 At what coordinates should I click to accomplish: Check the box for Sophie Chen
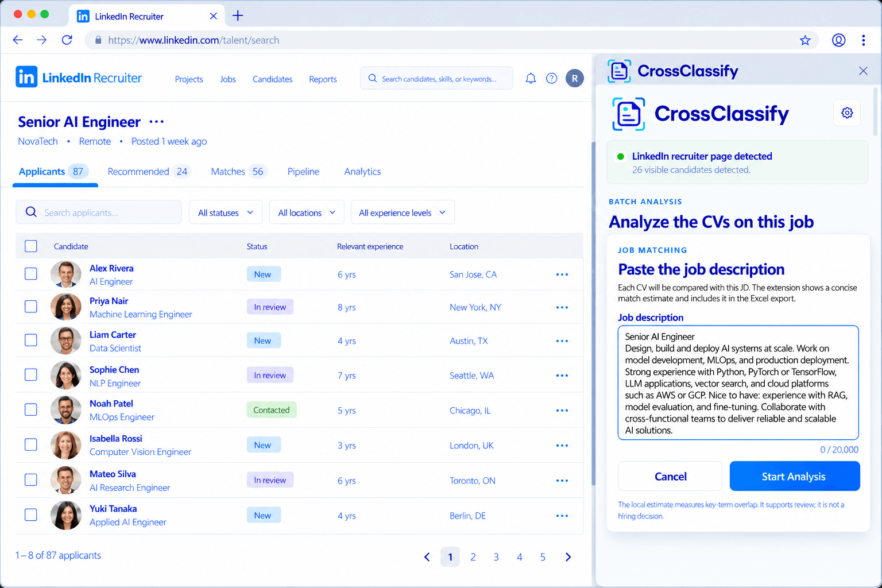coord(31,375)
